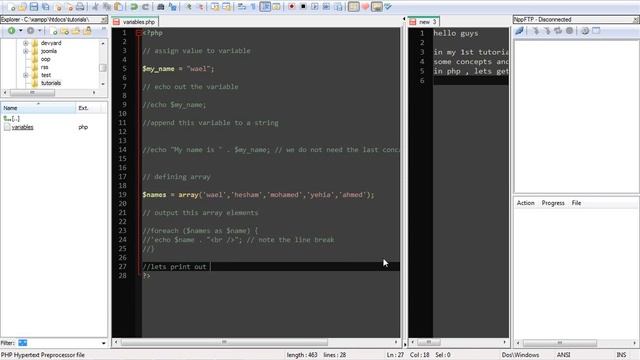This screenshot has height=360, width=640.
Task: Click the File column header in NppFTP
Action: click(x=576, y=203)
